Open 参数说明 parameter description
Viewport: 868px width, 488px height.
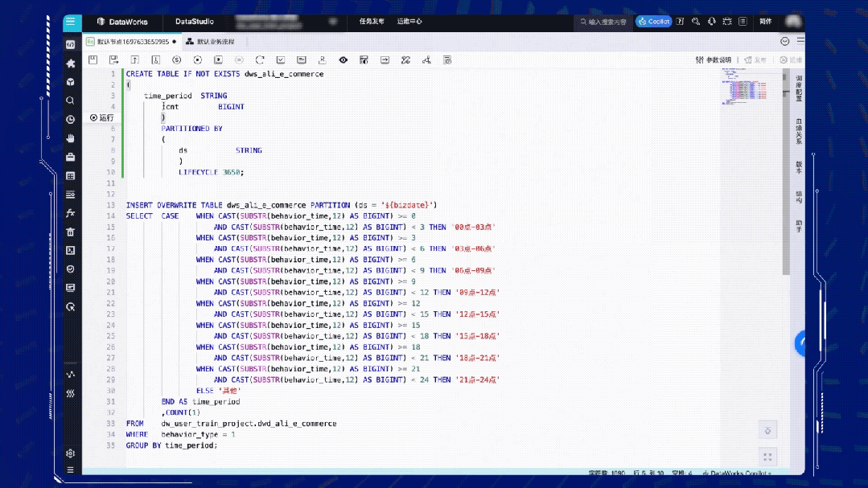(x=714, y=59)
